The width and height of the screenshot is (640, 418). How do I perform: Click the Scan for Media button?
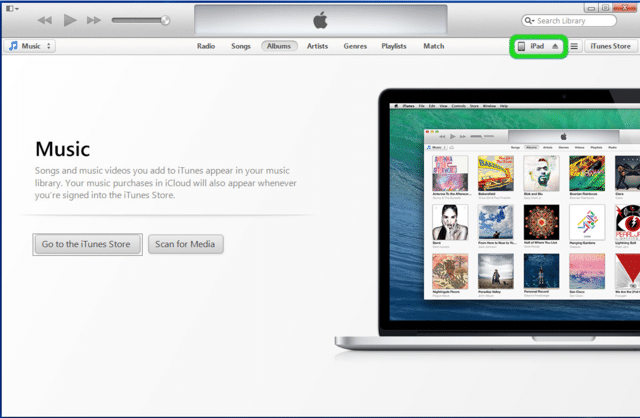pyautogui.click(x=185, y=244)
